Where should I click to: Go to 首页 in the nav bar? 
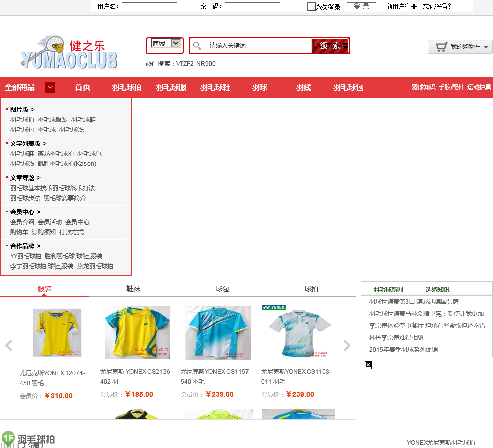coord(83,87)
